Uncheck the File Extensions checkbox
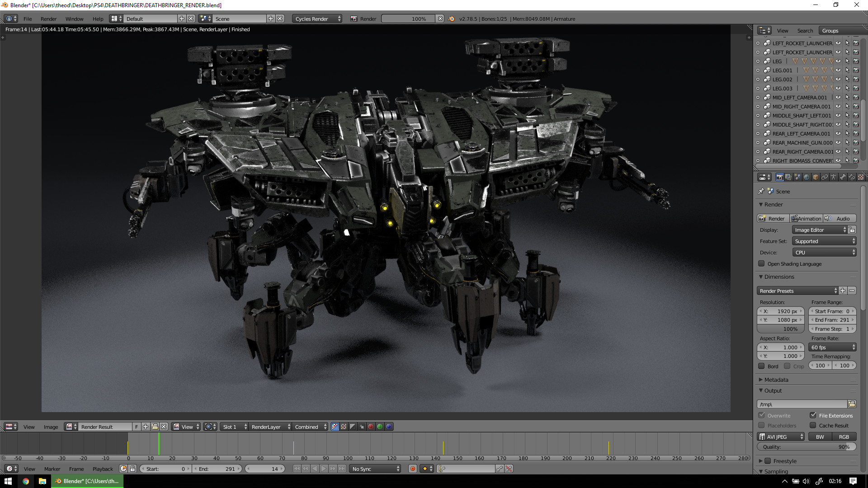 point(813,415)
